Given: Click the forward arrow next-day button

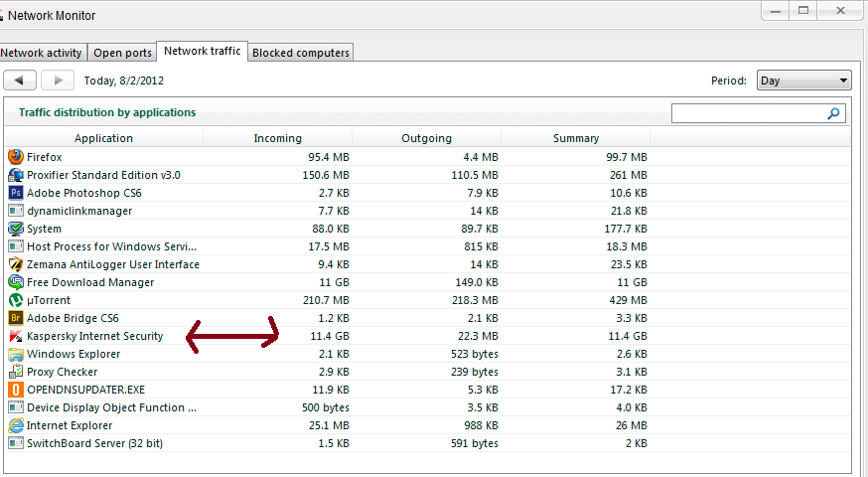Looking at the screenshot, I should (58, 80).
